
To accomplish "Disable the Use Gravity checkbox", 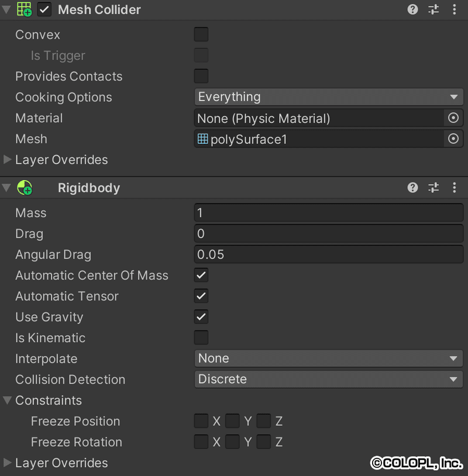I will 201,317.
